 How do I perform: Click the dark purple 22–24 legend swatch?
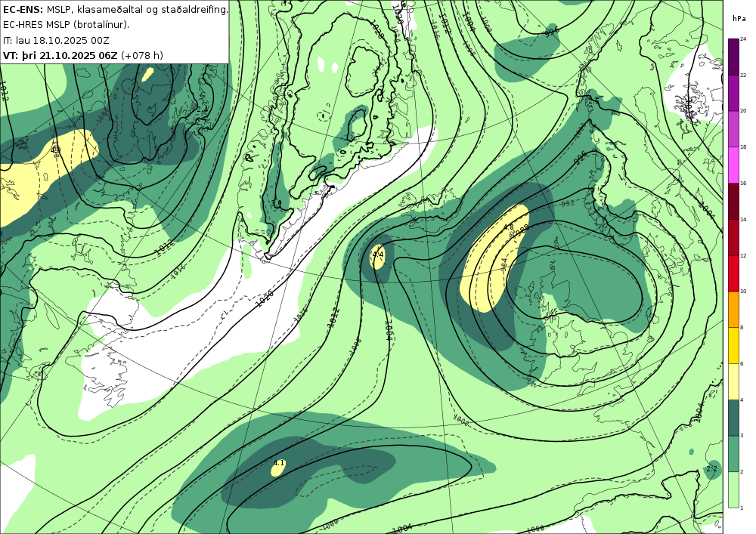click(733, 57)
